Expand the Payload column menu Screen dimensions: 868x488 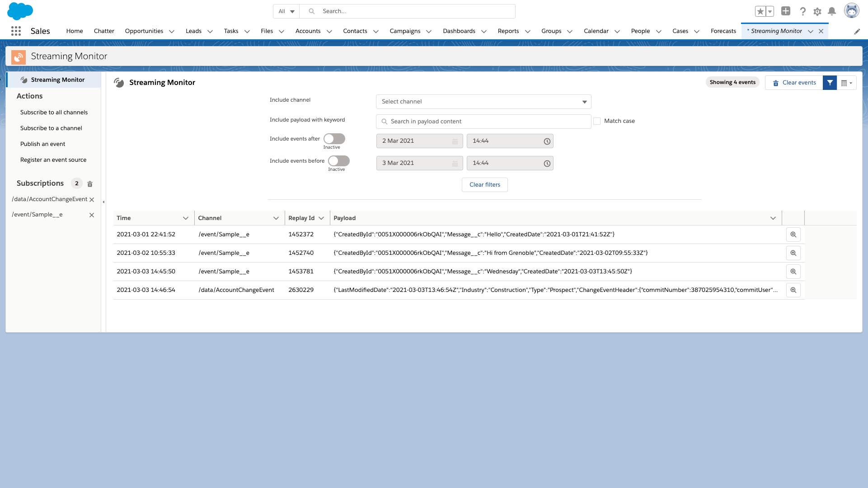(773, 218)
